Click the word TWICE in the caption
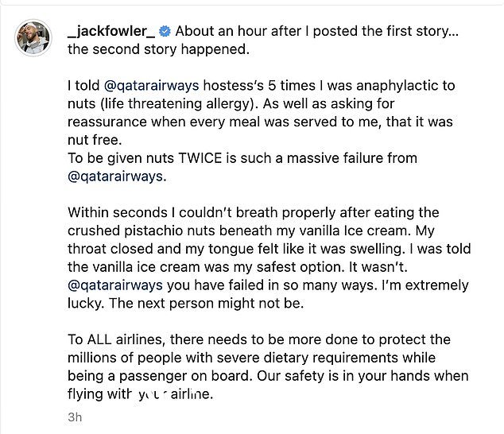The width and height of the screenshot is (504, 434). (200, 158)
